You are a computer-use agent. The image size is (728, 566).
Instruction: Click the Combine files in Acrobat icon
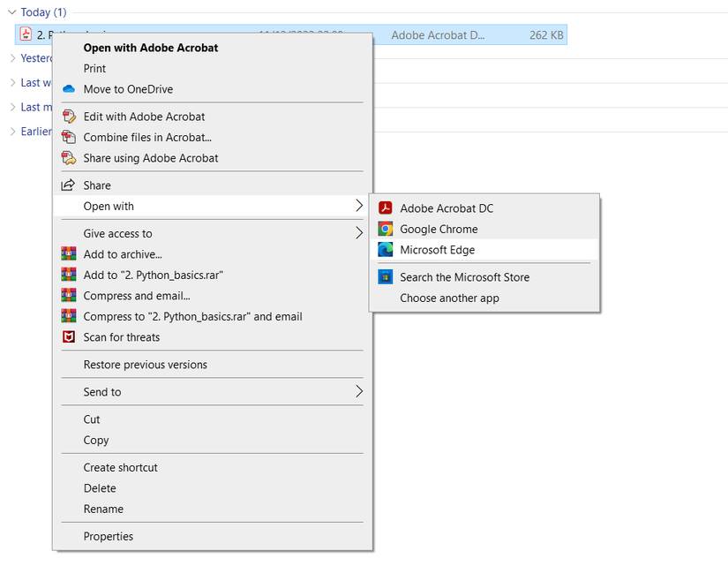coord(69,137)
